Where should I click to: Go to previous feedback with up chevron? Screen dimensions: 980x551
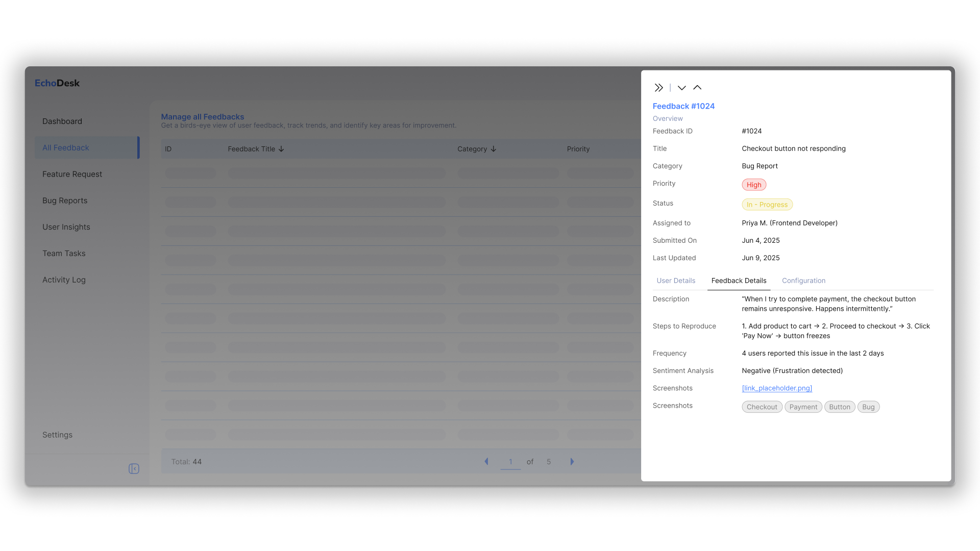pyautogui.click(x=697, y=88)
